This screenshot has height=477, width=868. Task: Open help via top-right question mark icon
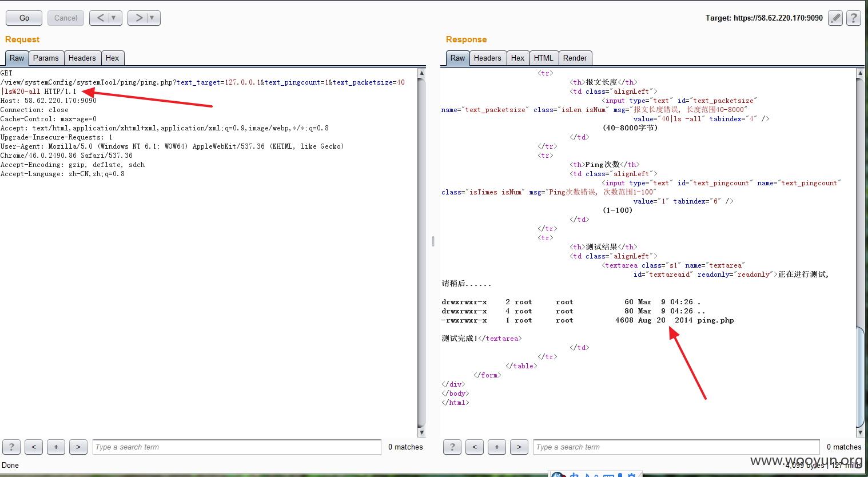853,18
